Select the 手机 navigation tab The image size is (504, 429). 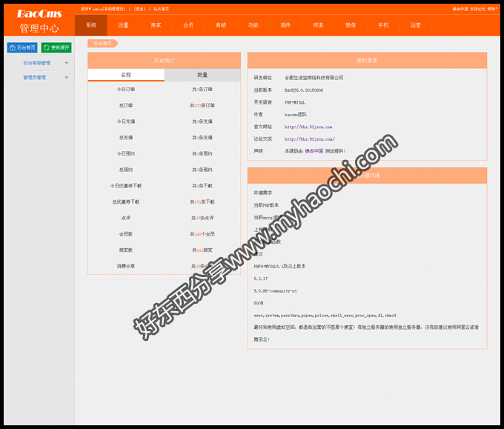pos(383,25)
